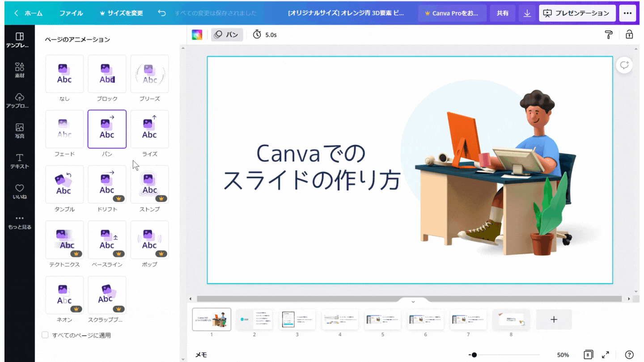
Task: Select the ライズ animation
Action: tap(149, 129)
